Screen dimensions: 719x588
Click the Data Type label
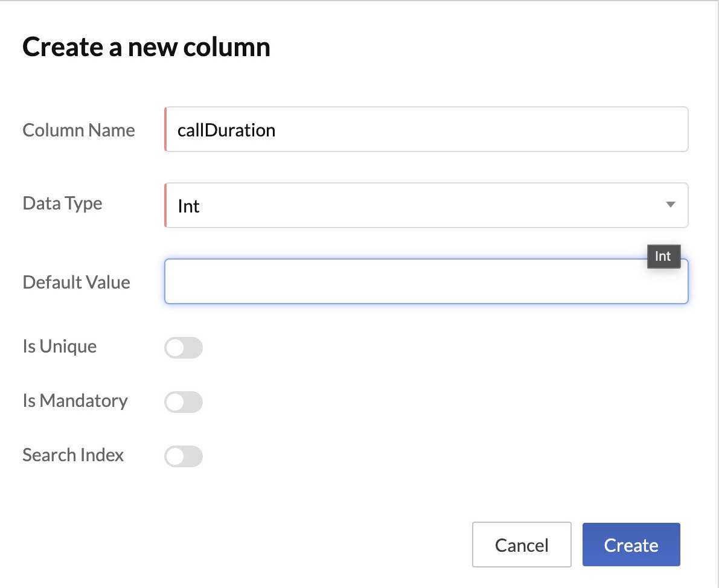[x=62, y=203]
